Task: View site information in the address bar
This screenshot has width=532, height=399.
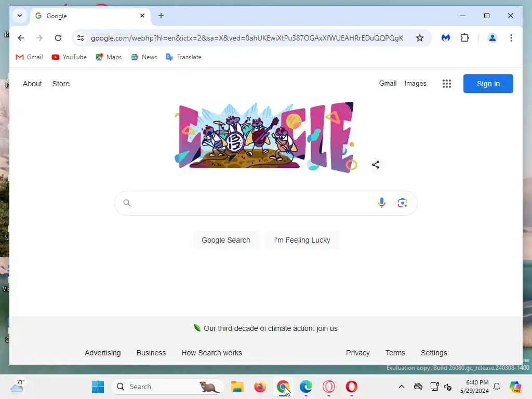Action: tap(81, 37)
